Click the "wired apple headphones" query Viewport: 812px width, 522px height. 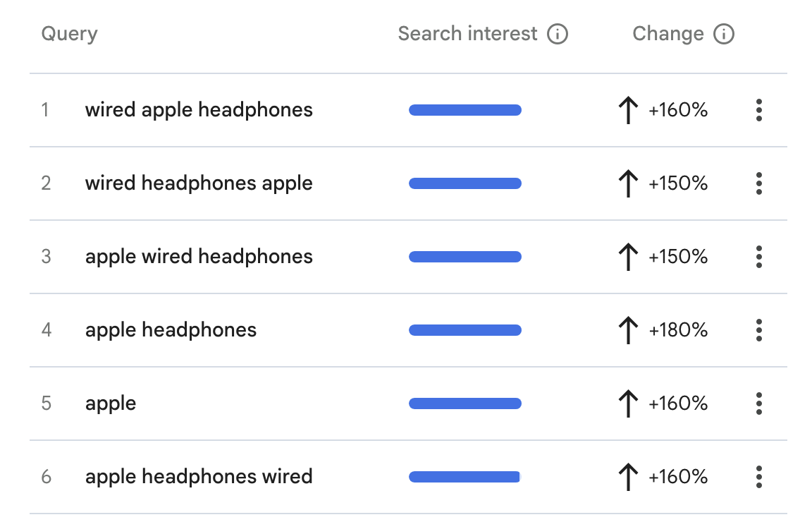pyautogui.click(x=199, y=110)
